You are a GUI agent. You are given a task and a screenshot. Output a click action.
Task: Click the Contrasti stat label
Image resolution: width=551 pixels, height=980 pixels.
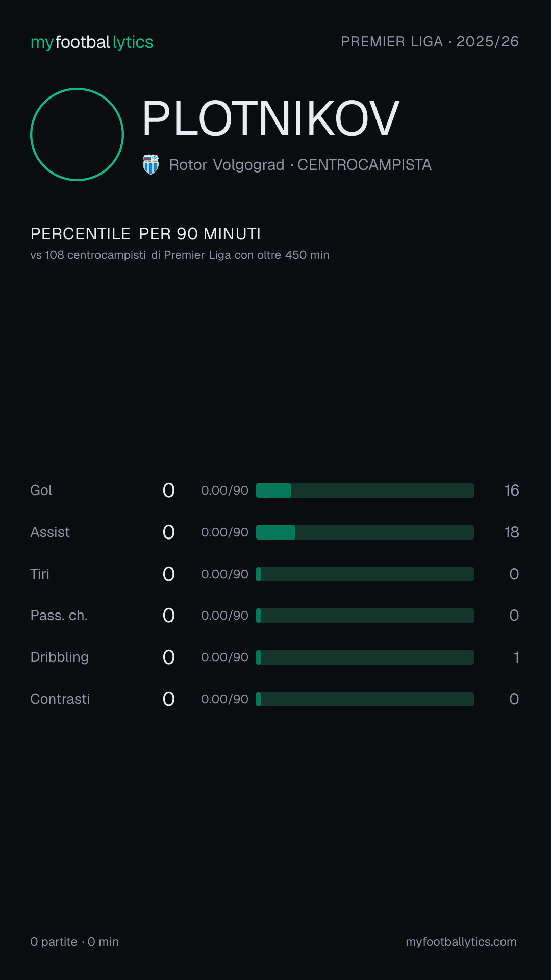click(60, 699)
